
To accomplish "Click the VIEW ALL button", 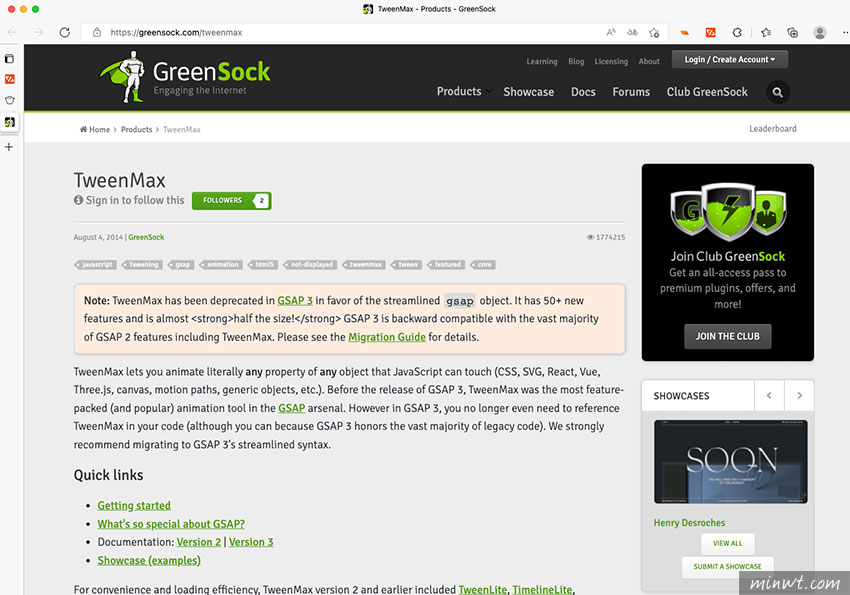I will tap(727, 543).
